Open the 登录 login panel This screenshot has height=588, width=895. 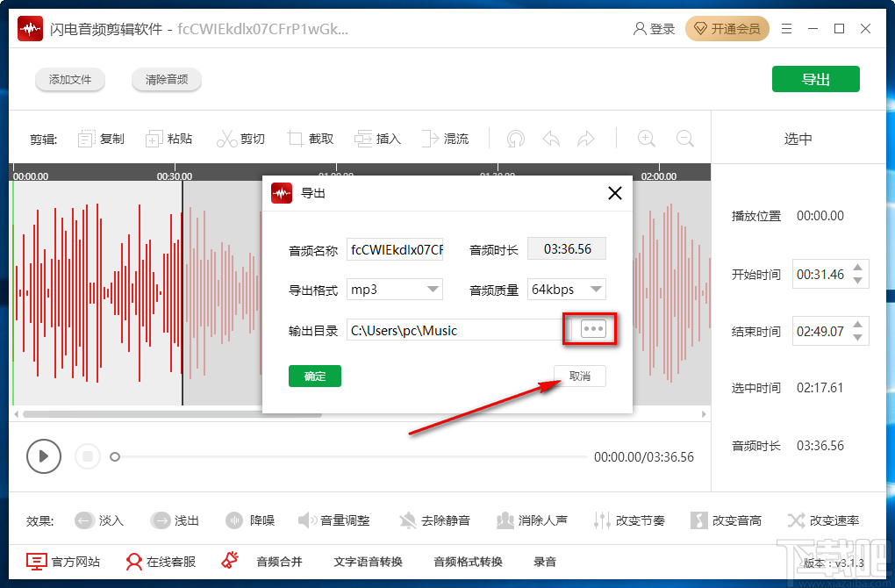653,28
